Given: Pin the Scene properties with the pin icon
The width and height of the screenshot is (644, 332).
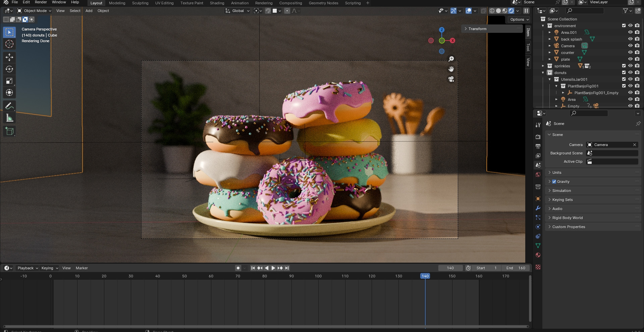Looking at the screenshot, I should tap(638, 124).
